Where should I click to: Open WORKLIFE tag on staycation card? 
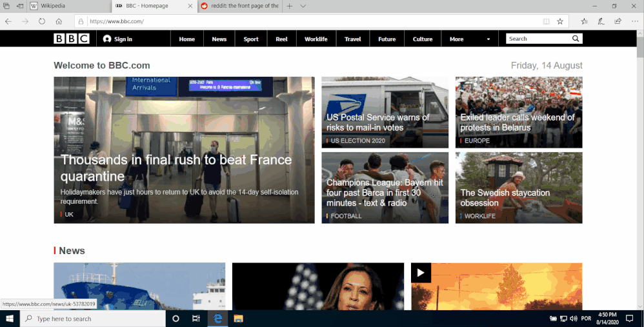(x=479, y=216)
